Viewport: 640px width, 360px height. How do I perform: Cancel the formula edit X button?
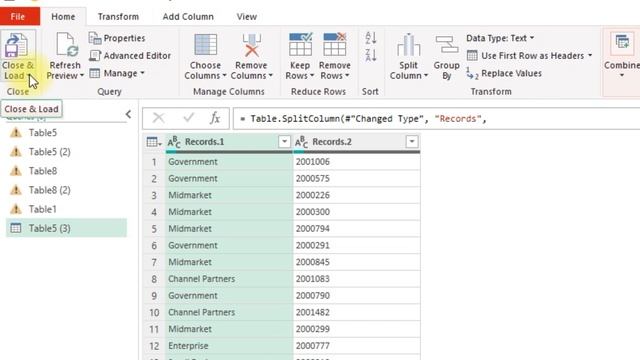(158, 118)
